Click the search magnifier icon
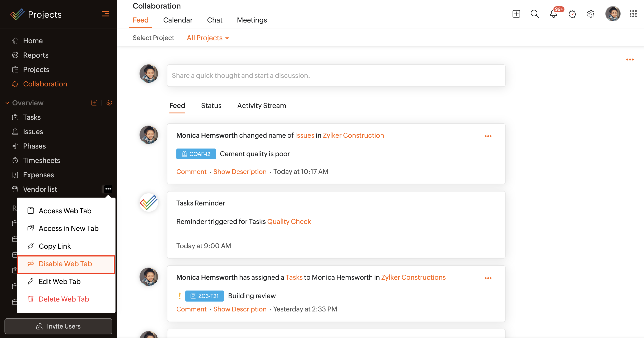Image resolution: width=644 pixels, height=338 pixels. pyautogui.click(x=535, y=14)
